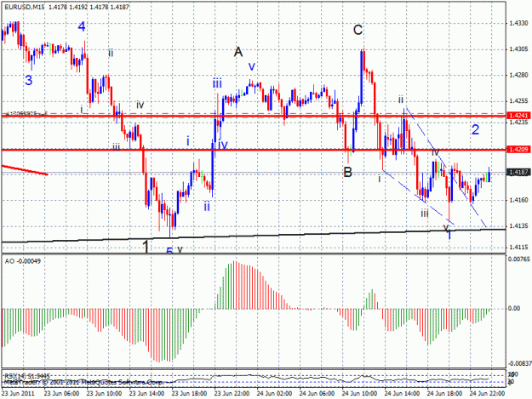Select the red 1.4241 price tag

(x=518, y=116)
